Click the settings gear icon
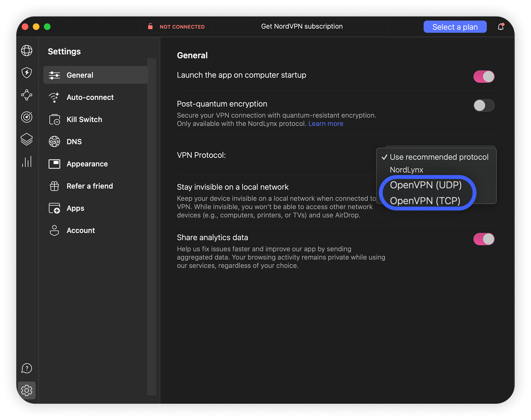The height and width of the screenshot is (420, 531). 27,390
